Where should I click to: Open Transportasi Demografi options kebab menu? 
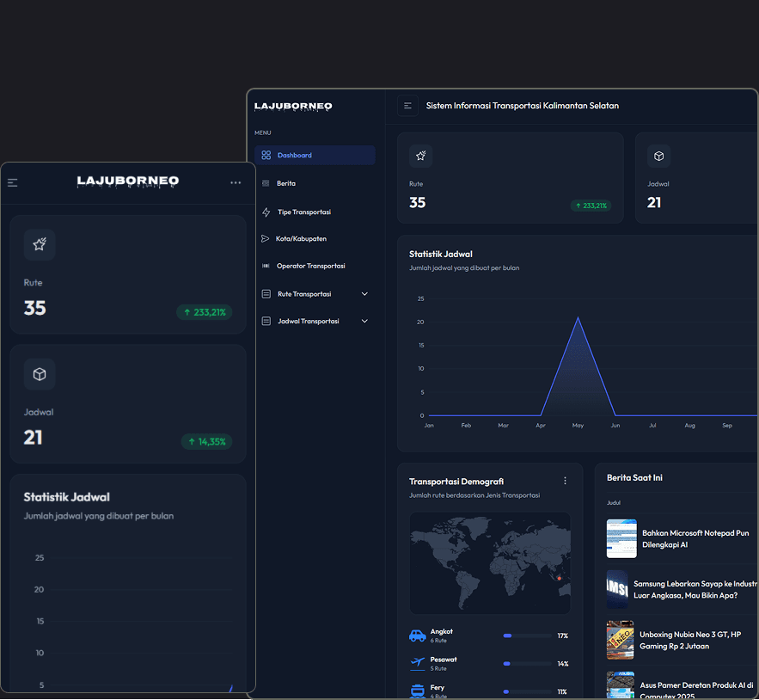coord(565,481)
